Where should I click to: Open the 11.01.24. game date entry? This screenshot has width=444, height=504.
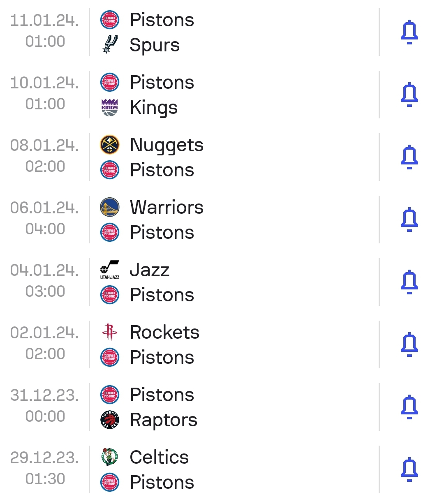[x=44, y=20]
